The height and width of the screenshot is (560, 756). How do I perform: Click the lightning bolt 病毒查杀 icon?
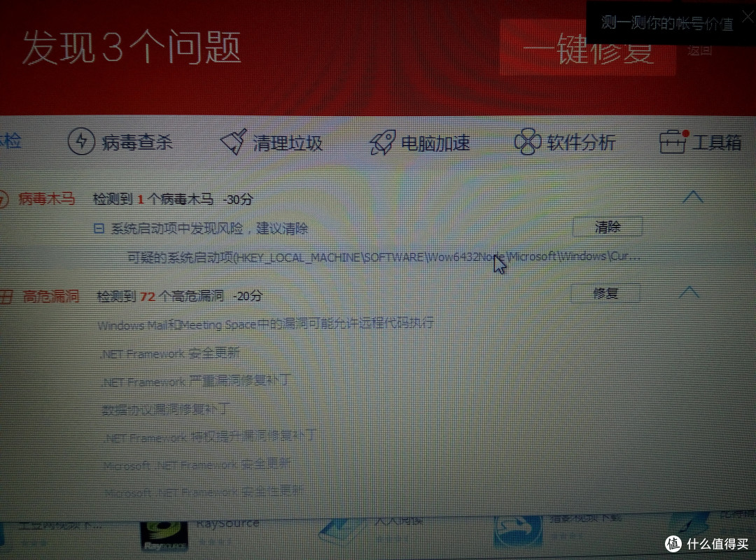tap(80, 141)
